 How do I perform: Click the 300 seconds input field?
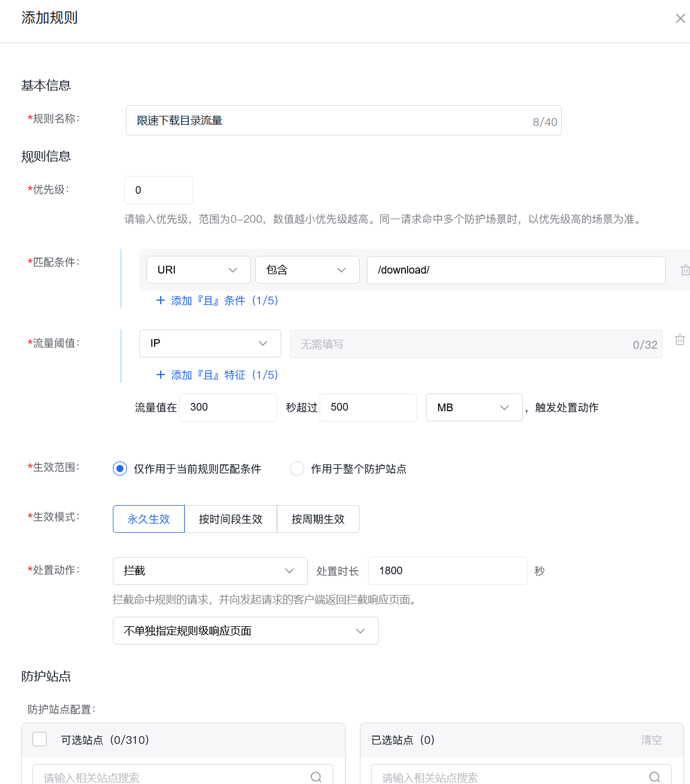[228, 407]
